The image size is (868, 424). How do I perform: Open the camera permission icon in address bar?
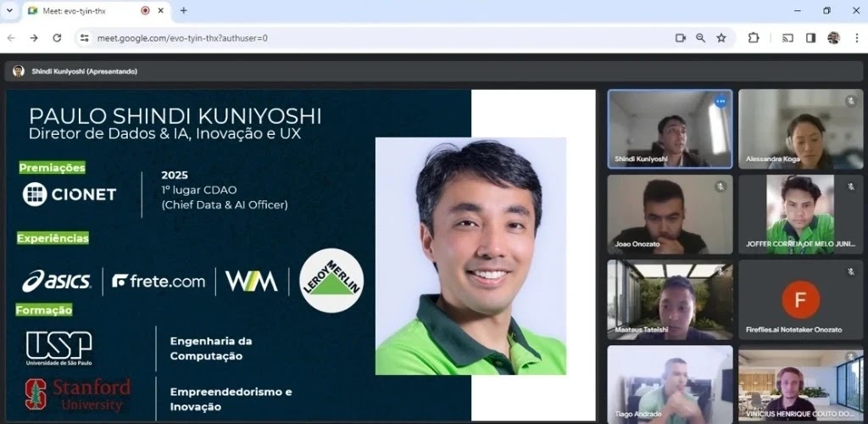681,38
